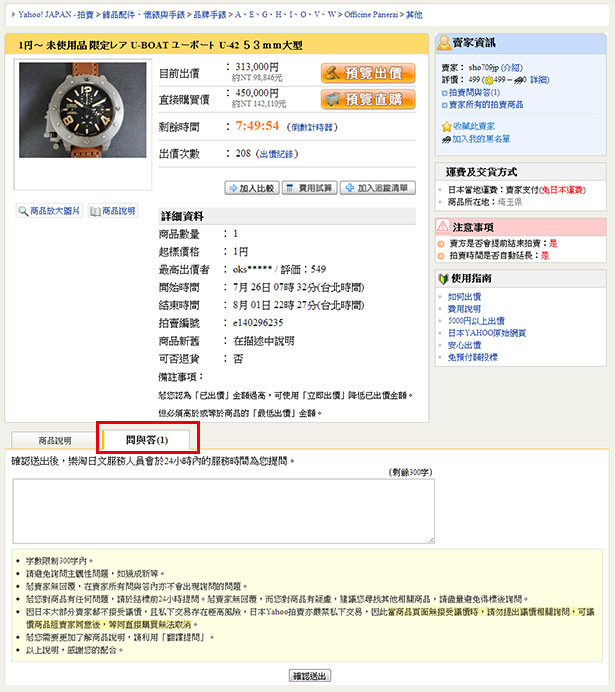This screenshot has width=615, height=692.
Task: Open the 商品放大圖片 magnifier link
Action: pos(49,211)
